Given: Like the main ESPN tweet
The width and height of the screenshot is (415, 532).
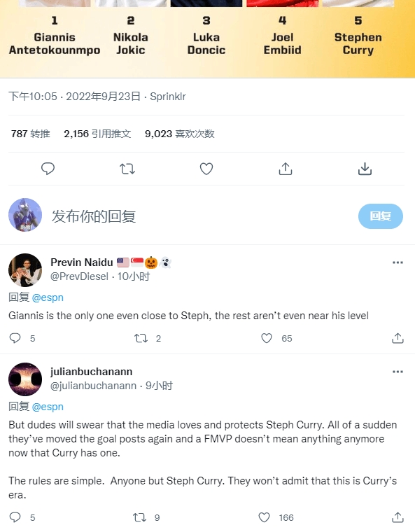Looking at the screenshot, I should (x=206, y=169).
